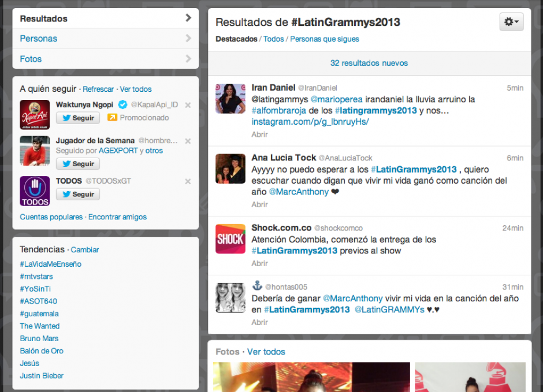Follow TODOS with the Seguir button
The width and height of the screenshot is (543, 392).
pos(77,194)
